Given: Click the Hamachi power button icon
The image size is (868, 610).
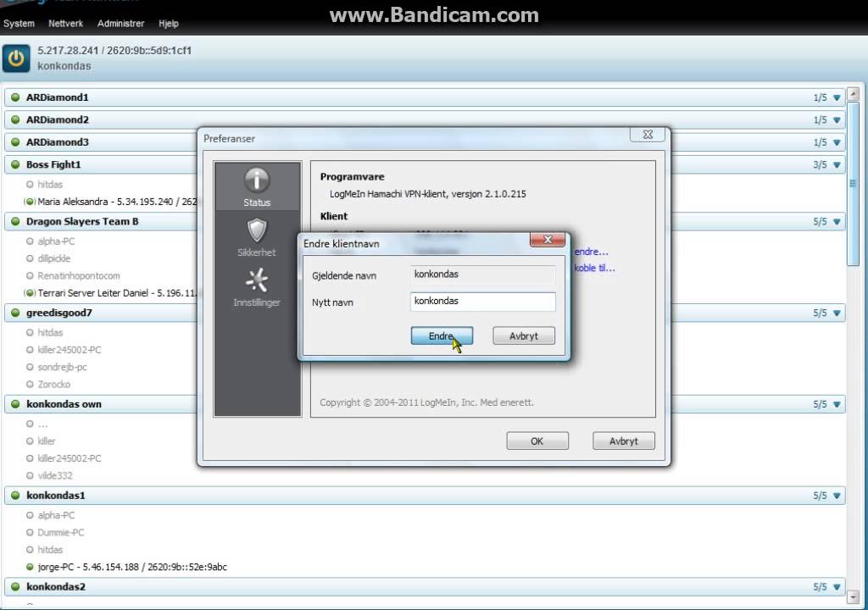Looking at the screenshot, I should click(x=16, y=58).
